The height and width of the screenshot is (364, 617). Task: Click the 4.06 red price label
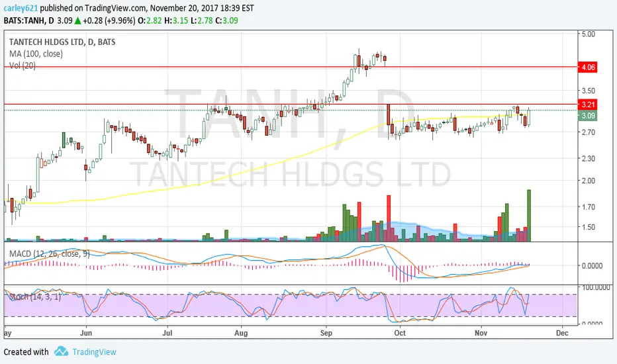[588, 68]
